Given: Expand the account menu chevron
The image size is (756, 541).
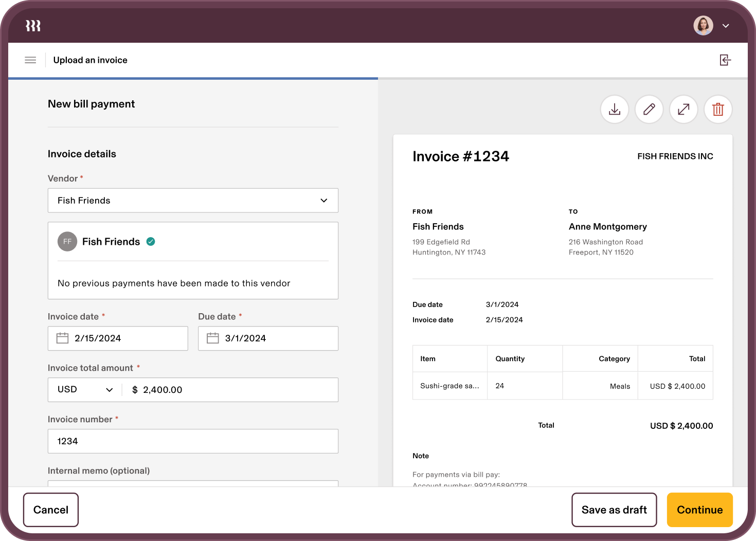Looking at the screenshot, I should pos(726,26).
